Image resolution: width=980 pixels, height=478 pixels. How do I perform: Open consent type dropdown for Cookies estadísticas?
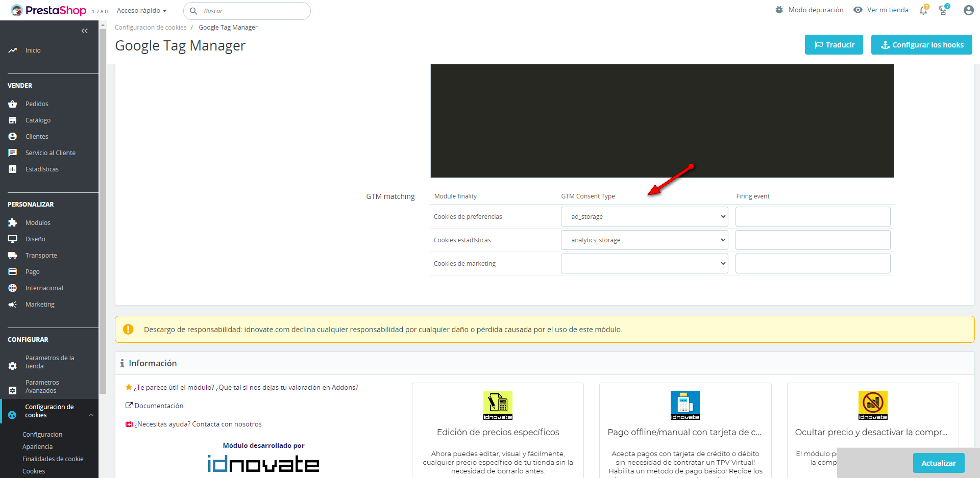(644, 240)
